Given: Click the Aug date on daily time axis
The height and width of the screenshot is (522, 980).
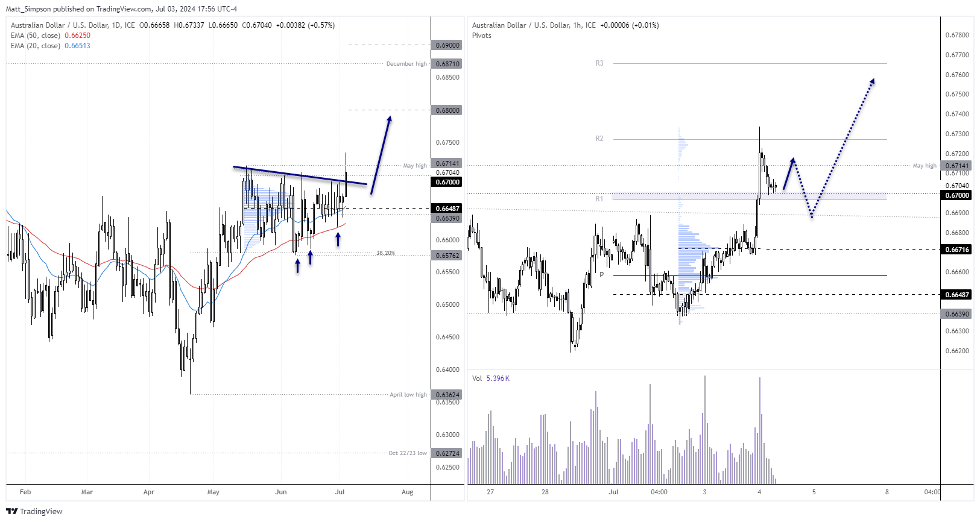Looking at the screenshot, I should point(408,492).
